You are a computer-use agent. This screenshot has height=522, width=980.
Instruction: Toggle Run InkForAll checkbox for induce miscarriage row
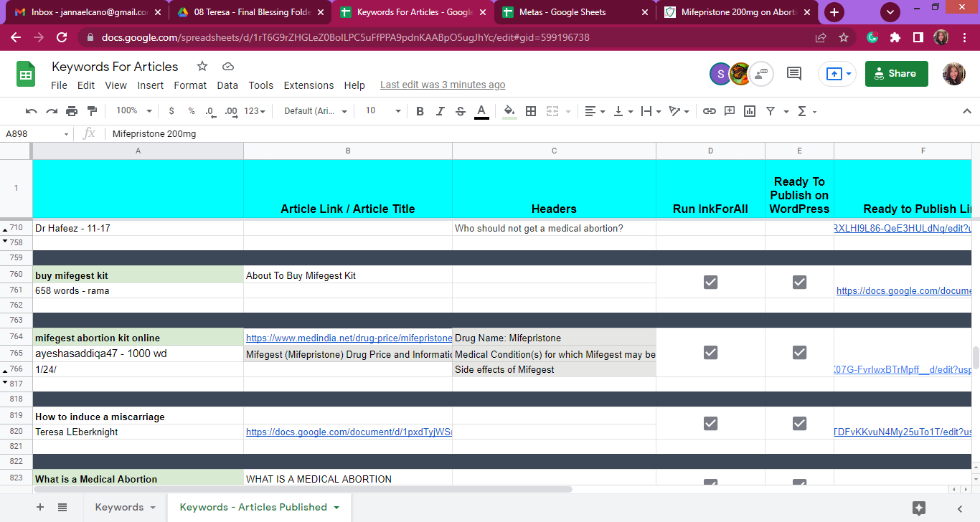click(710, 424)
